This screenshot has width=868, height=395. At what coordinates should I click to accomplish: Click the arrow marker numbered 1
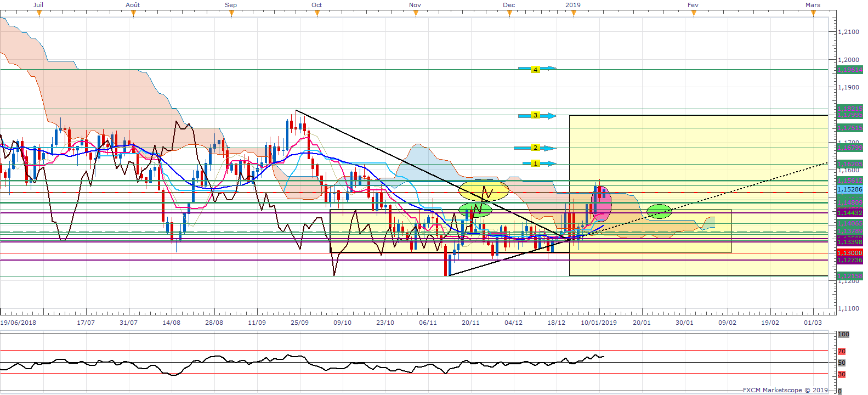click(536, 163)
